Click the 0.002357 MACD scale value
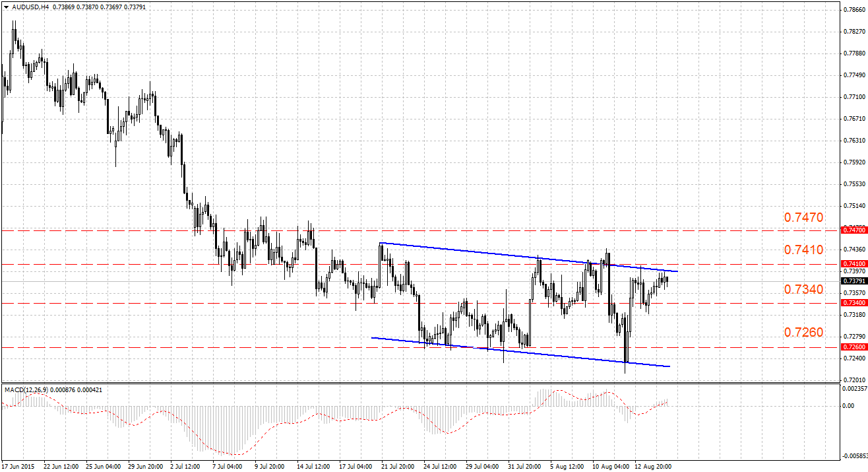 pyautogui.click(x=856, y=389)
